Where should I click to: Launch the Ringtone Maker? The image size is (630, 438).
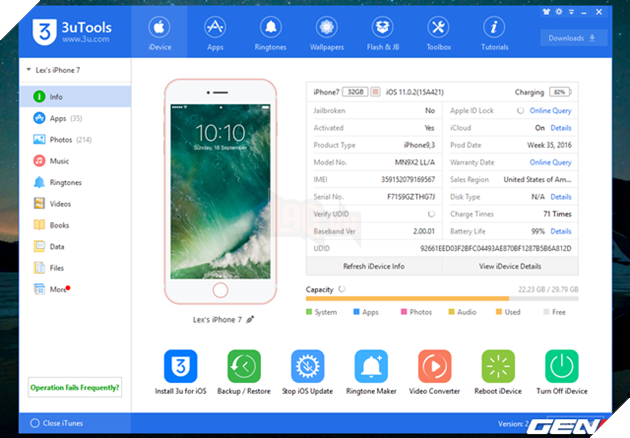[371, 366]
